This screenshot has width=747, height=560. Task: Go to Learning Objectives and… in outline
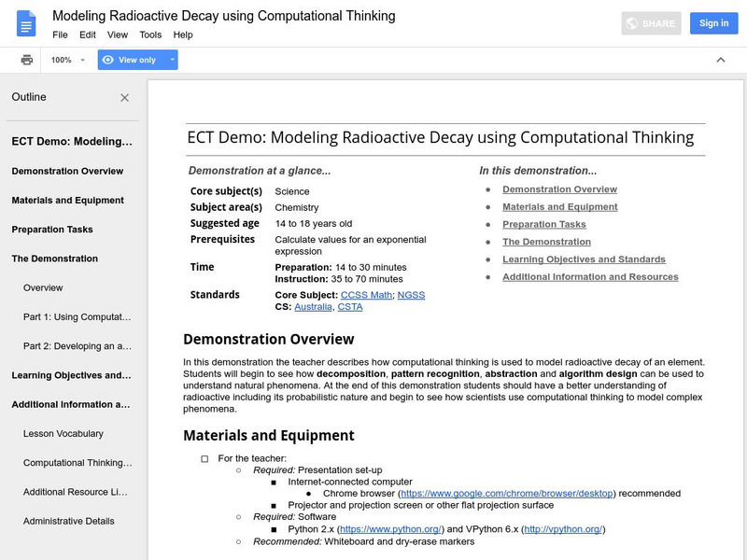[72, 375]
